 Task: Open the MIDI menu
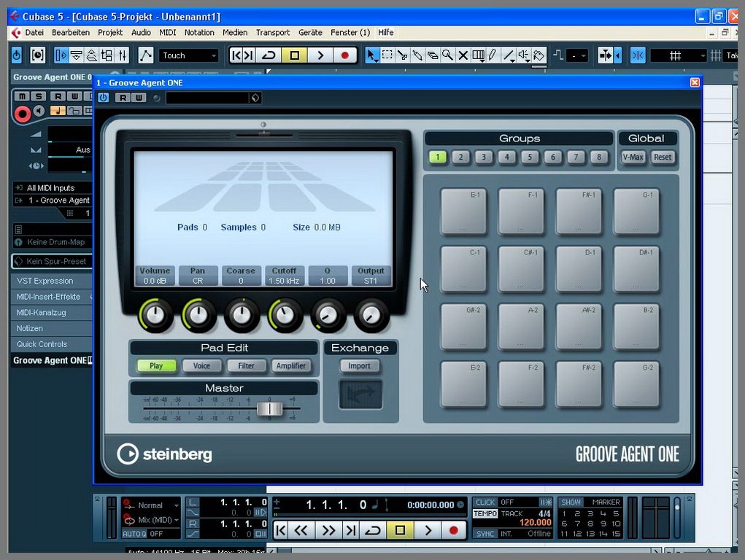pyautogui.click(x=167, y=32)
